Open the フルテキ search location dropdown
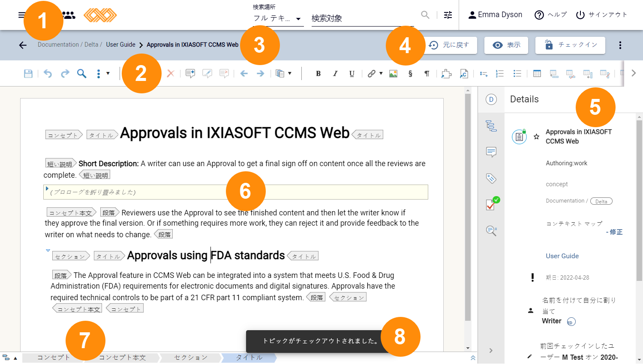643x364 pixels. [x=277, y=18]
